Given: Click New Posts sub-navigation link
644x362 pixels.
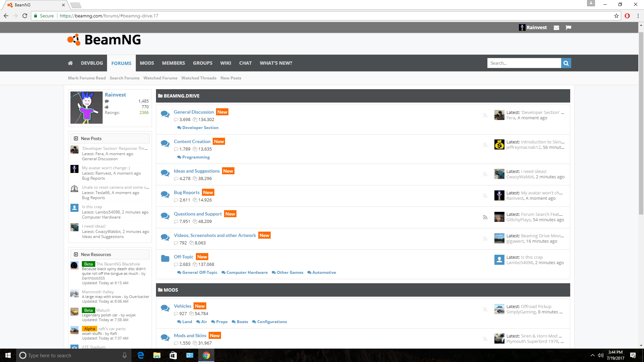Looking at the screenshot, I should 231,78.
